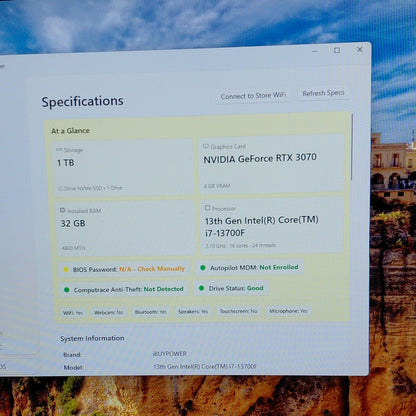Click the Connect to Store WiFi button
This screenshot has width=416, height=416.
point(253,96)
